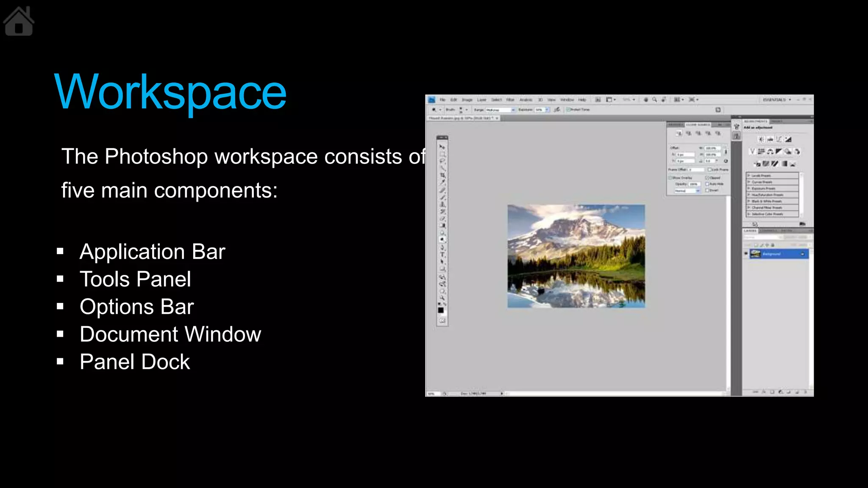Select the Eraser tool
This screenshot has height=488, width=868.
(442, 219)
